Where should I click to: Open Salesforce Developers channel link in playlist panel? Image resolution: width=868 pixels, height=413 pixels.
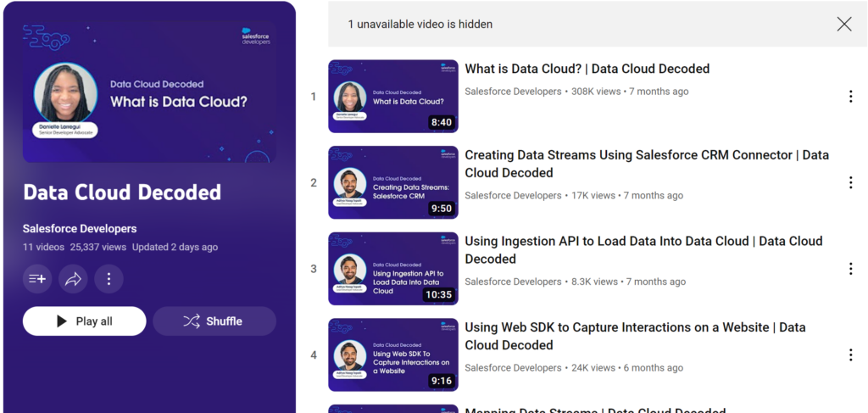pos(80,229)
